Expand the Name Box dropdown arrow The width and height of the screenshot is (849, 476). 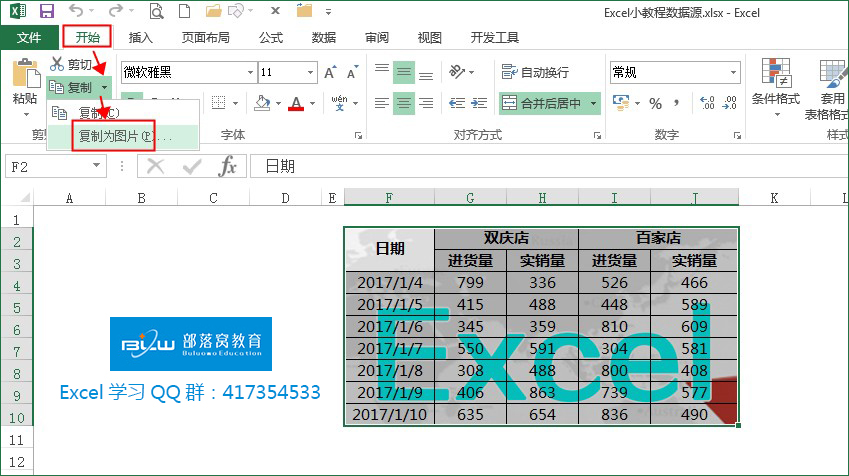[x=96, y=166]
